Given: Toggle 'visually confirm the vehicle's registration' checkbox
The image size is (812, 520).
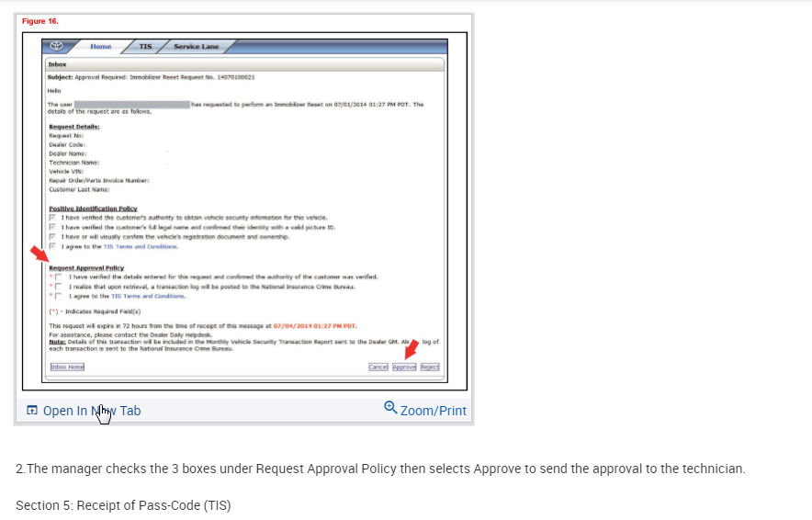Looking at the screenshot, I should [52, 237].
